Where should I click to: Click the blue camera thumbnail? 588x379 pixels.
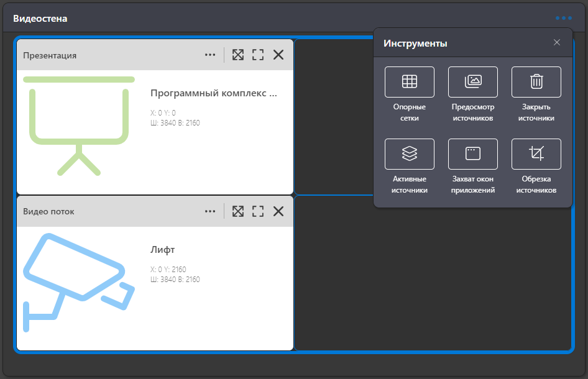79,283
